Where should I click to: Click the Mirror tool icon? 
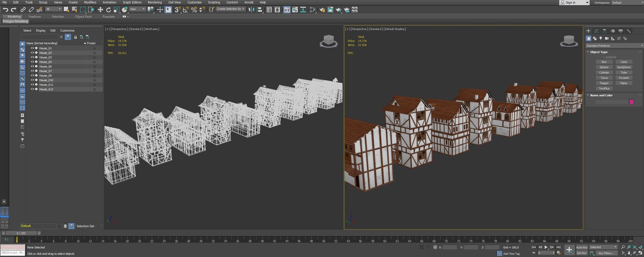251,10
